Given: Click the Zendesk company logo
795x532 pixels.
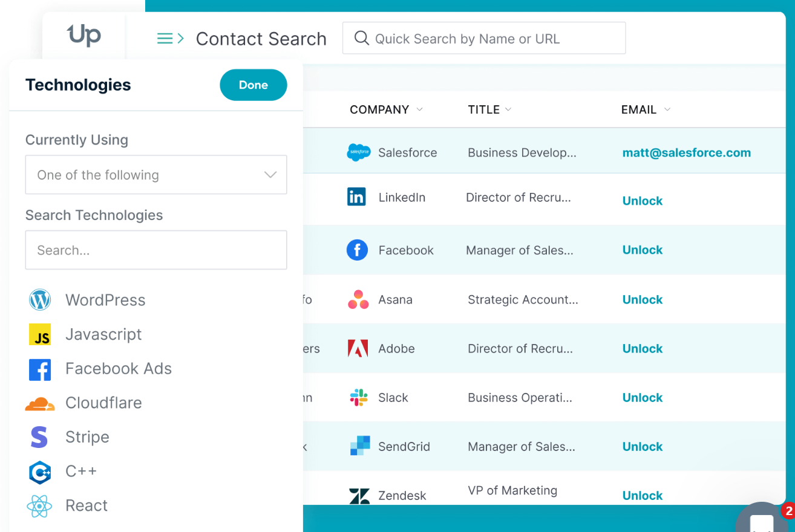Looking at the screenshot, I should click(359, 496).
